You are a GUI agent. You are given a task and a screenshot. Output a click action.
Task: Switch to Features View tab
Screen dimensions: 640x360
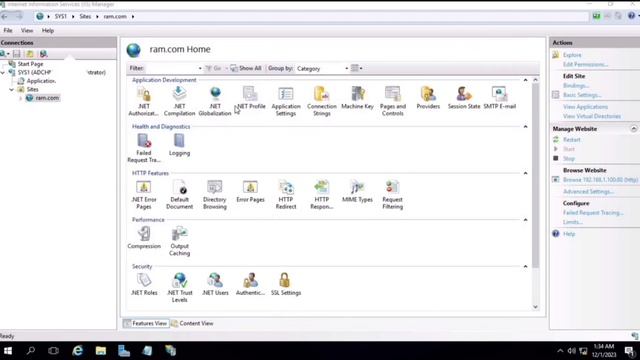point(146,323)
